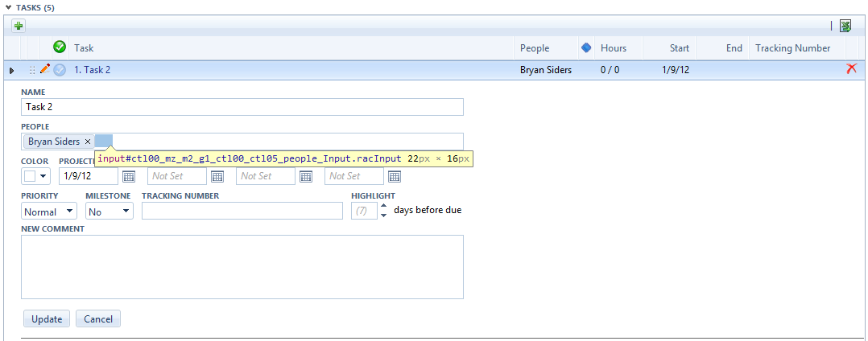868x341 pixels.
Task: Sort by the People column header
Action: point(535,48)
